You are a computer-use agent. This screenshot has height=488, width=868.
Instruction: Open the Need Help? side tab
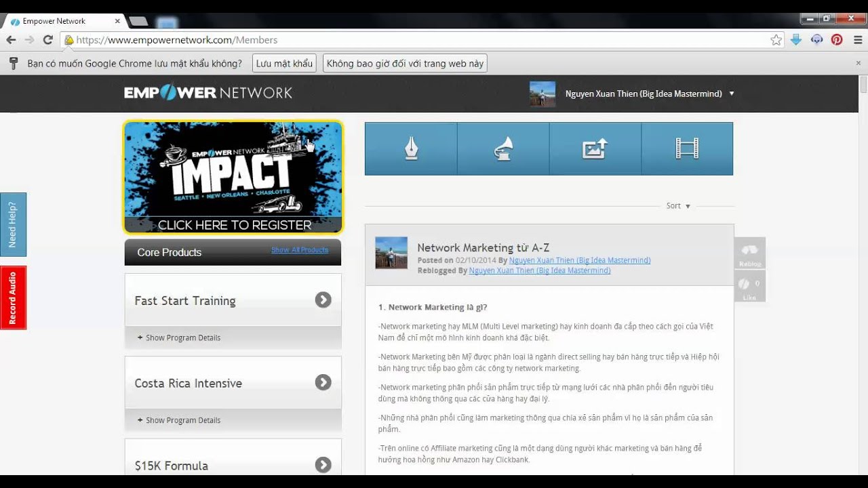tap(12, 224)
